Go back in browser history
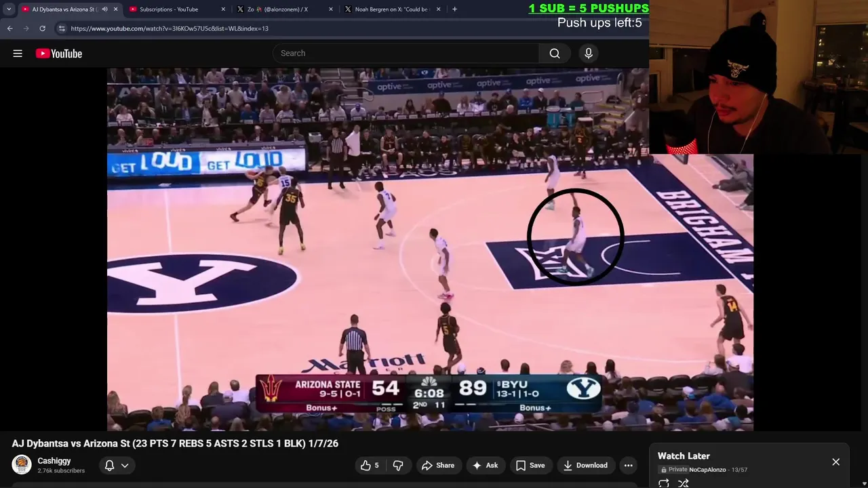The width and height of the screenshot is (868, 488). (x=9, y=28)
